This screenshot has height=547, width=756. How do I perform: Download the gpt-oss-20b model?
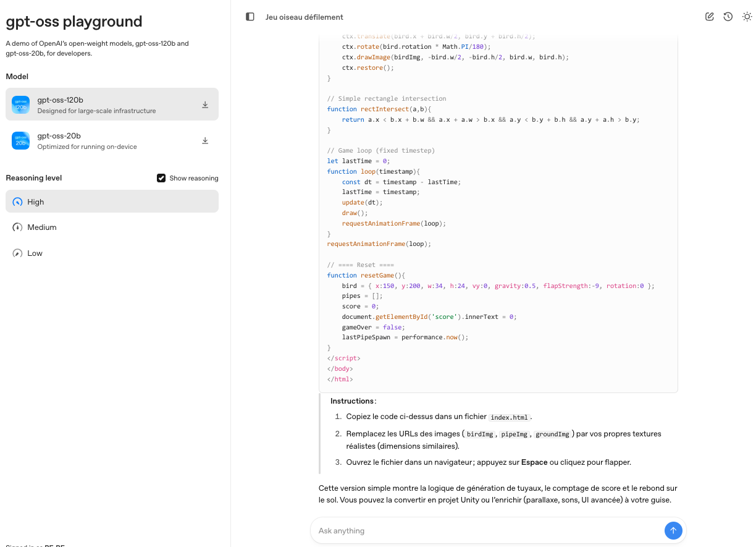[205, 141]
